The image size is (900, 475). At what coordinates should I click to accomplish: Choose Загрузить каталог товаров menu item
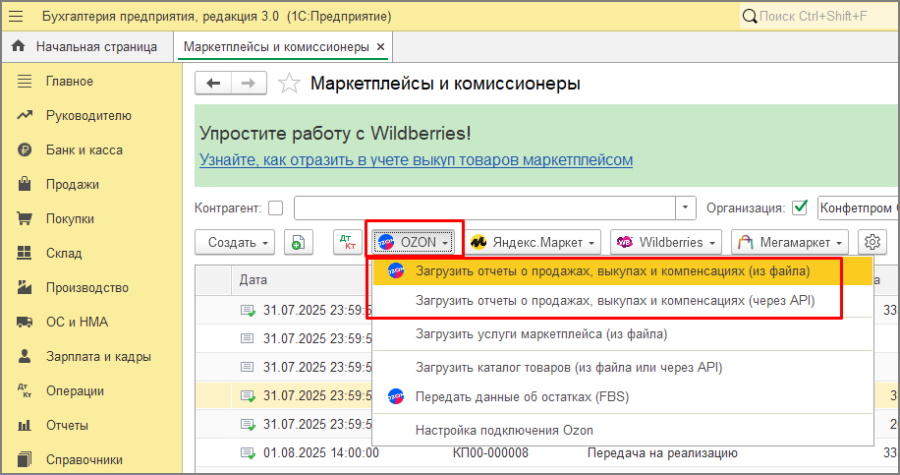623,367
